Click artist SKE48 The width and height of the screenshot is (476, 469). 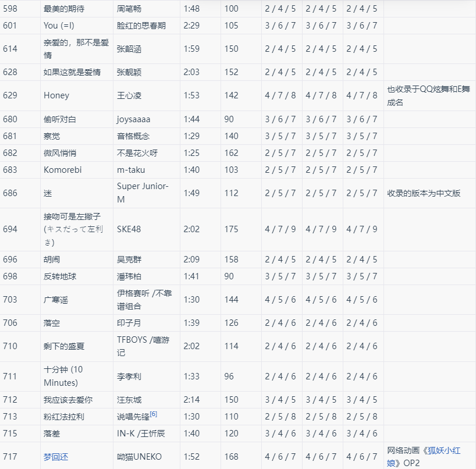(x=129, y=229)
